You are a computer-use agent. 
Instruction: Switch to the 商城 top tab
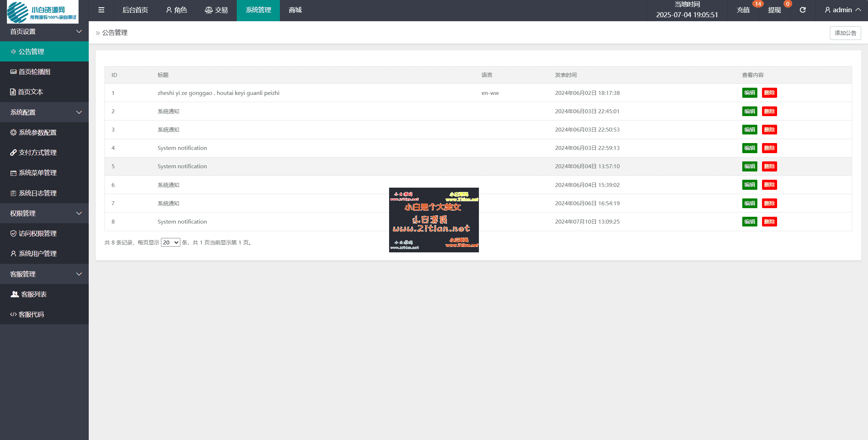click(295, 10)
